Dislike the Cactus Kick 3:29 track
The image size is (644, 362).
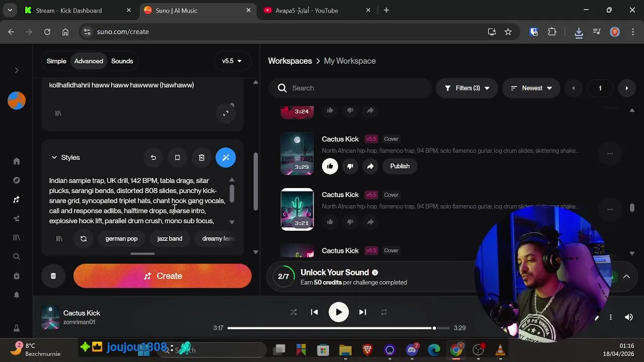pyautogui.click(x=350, y=166)
